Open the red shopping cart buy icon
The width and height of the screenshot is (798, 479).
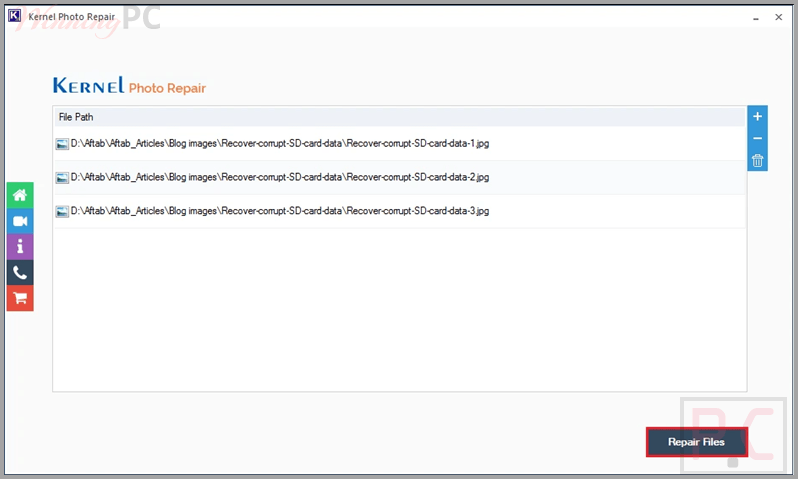(20, 298)
